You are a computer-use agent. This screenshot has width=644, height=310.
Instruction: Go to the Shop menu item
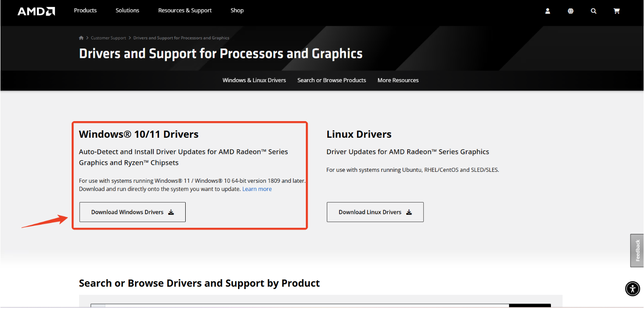(237, 10)
